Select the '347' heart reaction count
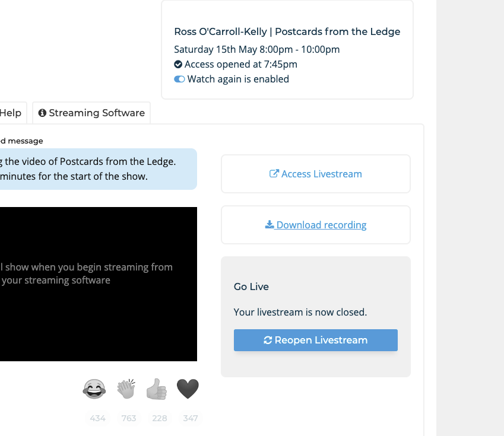Screen dimensions: 504x436 click(x=191, y=418)
